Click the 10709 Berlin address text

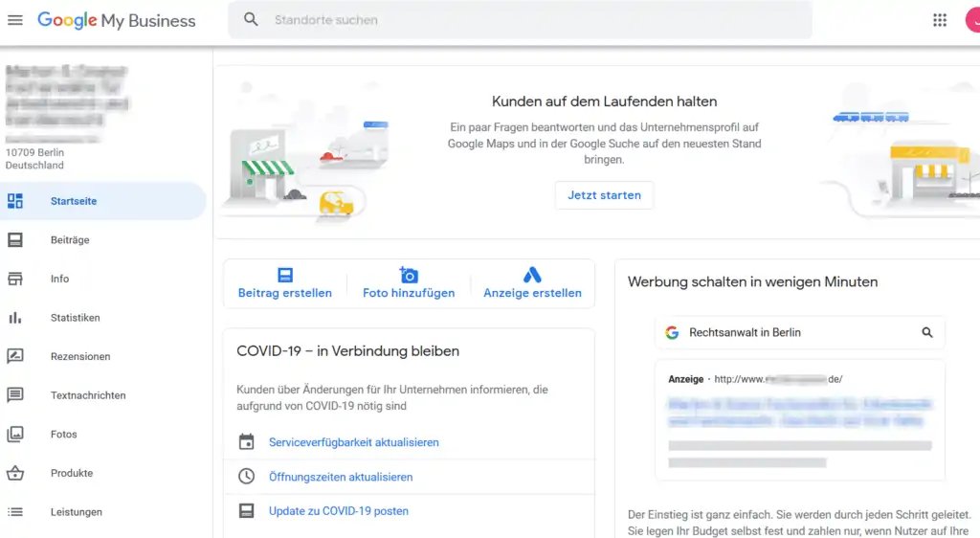coord(34,152)
